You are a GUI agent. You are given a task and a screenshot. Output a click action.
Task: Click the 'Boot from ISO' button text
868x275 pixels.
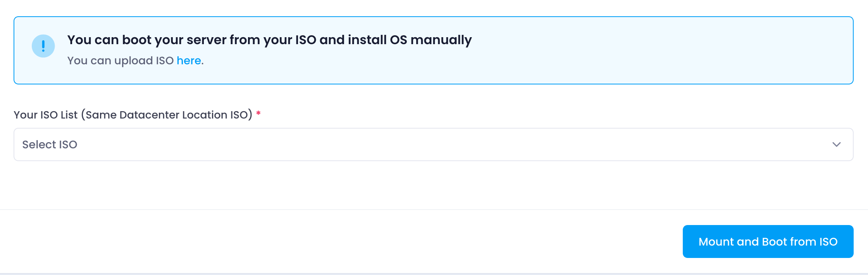[x=800, y=242]
